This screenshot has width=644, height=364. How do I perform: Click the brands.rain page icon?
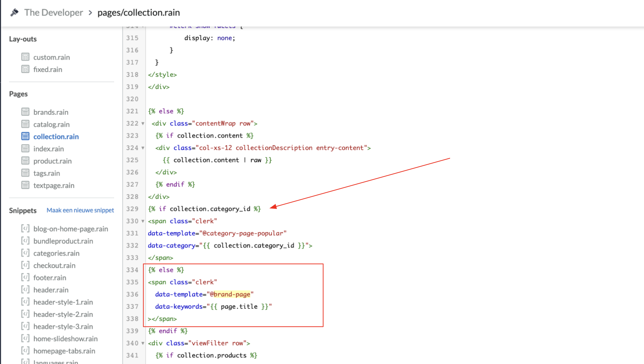coord(25,112)
